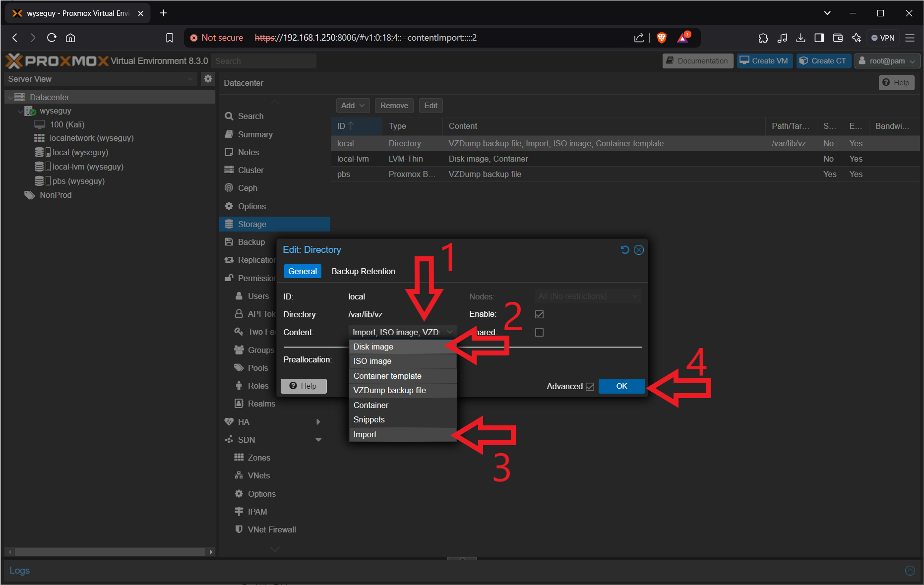Focus the Proxmox search field
The width and height of the screenshot is (924, 585).
pos(264,61)
